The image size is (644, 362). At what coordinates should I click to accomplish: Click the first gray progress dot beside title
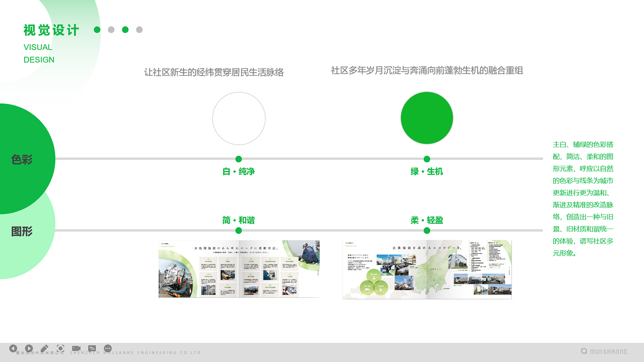click(x=111, y=30)
